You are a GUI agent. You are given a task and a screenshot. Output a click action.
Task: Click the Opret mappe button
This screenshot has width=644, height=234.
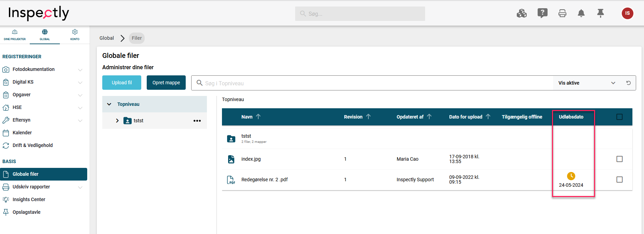166,83
